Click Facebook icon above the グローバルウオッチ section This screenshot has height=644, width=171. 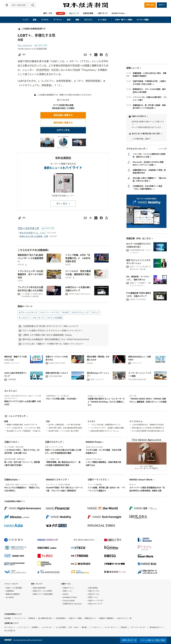(101, 218)
